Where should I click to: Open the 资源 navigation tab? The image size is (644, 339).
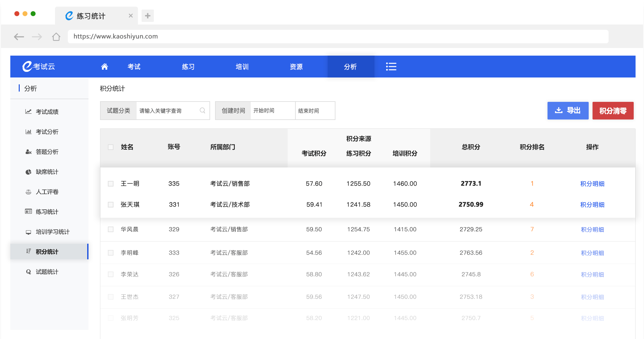coord(296,67)
